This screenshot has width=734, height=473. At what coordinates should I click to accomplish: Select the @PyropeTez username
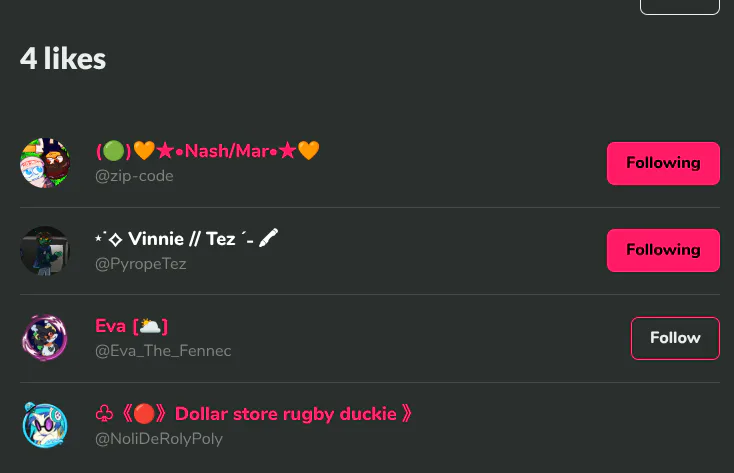140,264
